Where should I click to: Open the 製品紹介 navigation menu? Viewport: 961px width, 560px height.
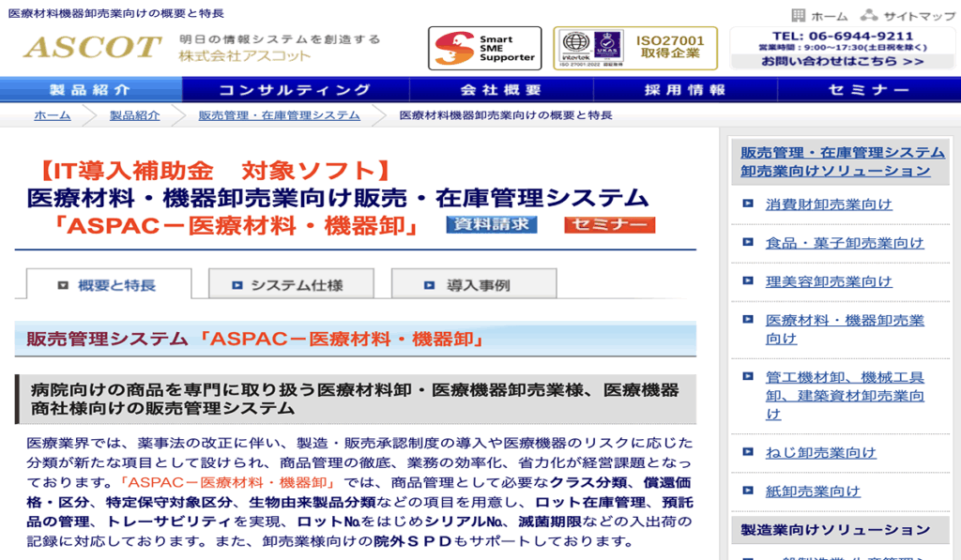pos(91,90)
